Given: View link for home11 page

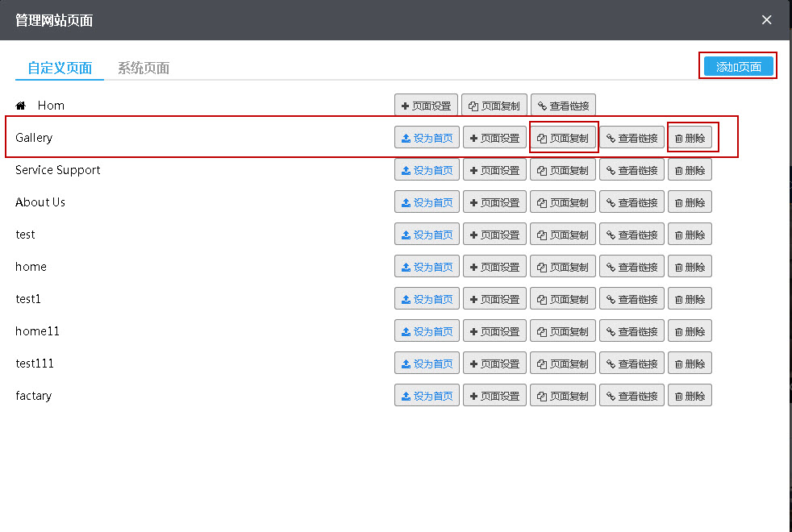Looking at the screenshot, I should coord(632,331).
